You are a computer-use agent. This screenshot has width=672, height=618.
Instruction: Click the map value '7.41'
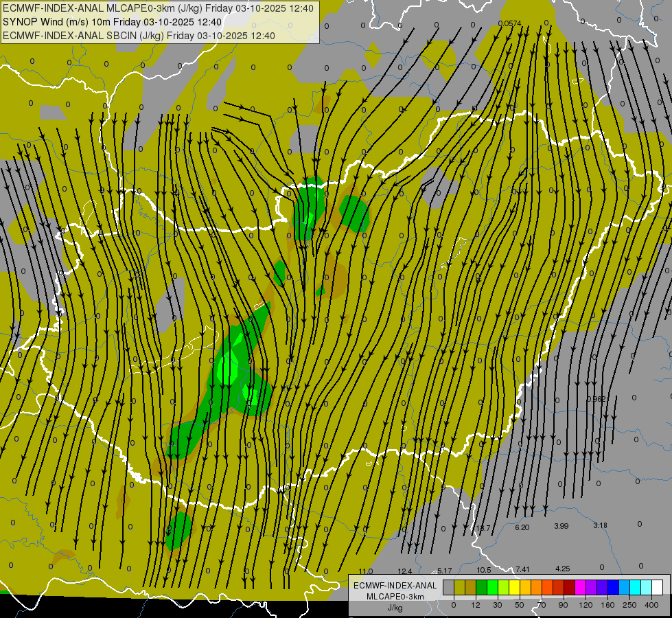pos(522,569)
